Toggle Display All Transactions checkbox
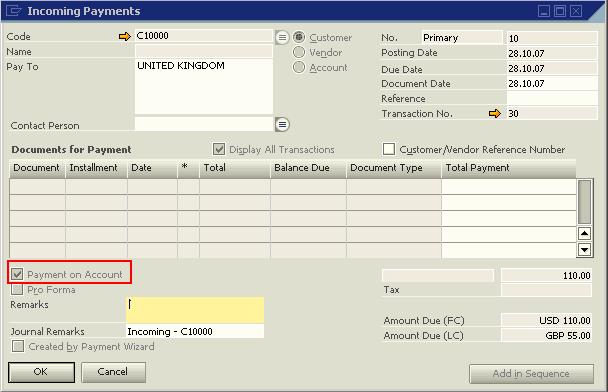The width and height of the screenshot is (608, 392). 219,149
